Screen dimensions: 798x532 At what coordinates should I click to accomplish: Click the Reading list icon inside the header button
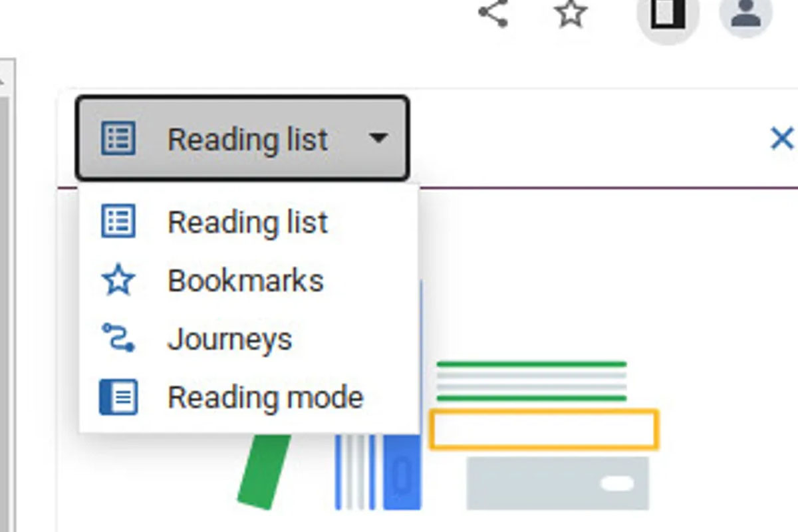120,138
